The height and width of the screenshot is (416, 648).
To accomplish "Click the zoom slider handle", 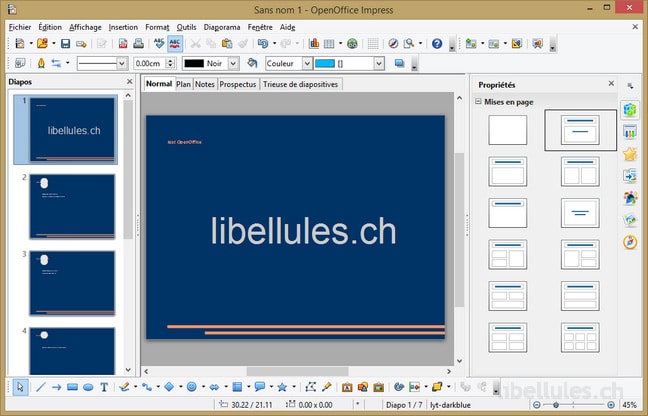I will coord(556,405).
